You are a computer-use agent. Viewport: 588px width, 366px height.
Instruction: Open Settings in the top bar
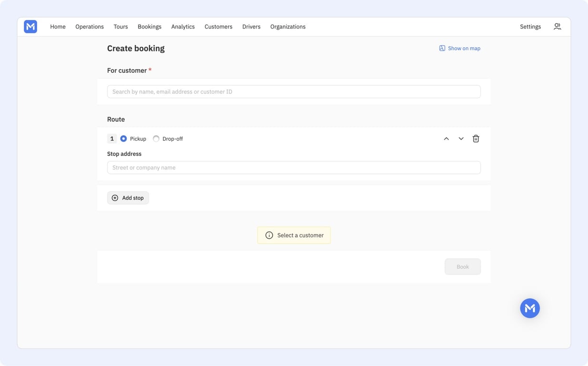pos(530,27)
